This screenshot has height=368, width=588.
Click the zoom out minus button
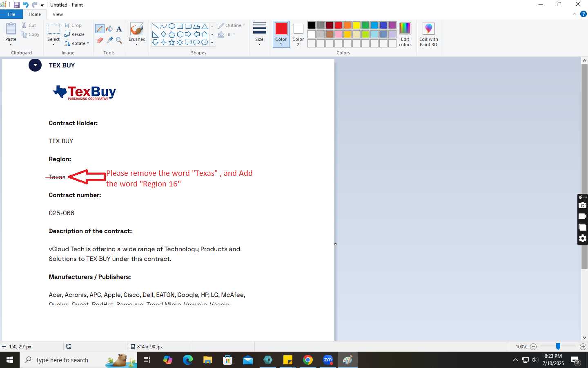pyautogui.click(x=533, y=347)
